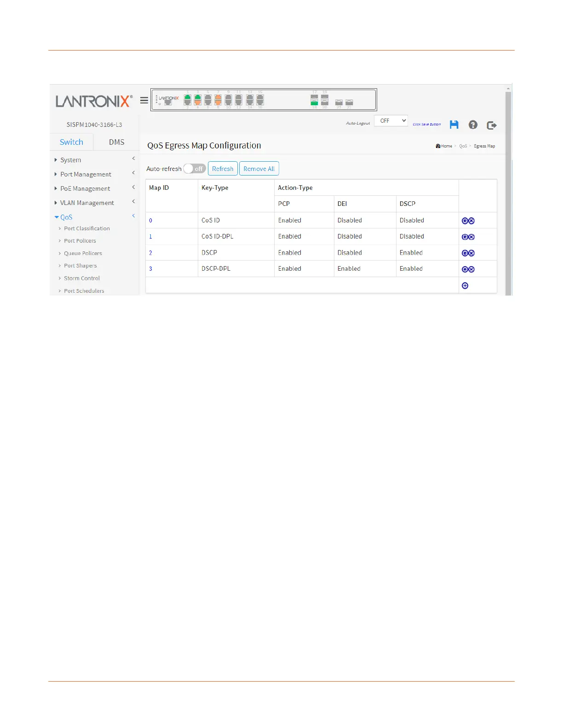
Task: Click the 'Click Save Button' text
Action: click(x=427, y=124)
